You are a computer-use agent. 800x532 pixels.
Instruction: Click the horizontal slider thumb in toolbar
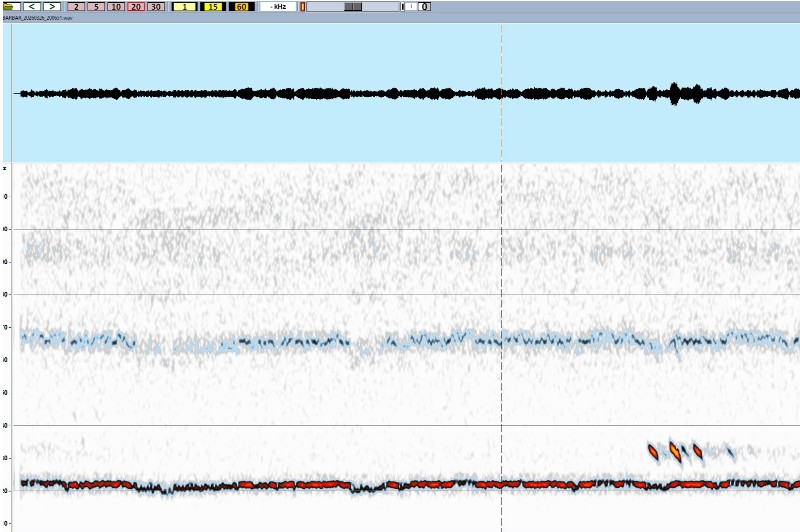[x=353, y=6]
